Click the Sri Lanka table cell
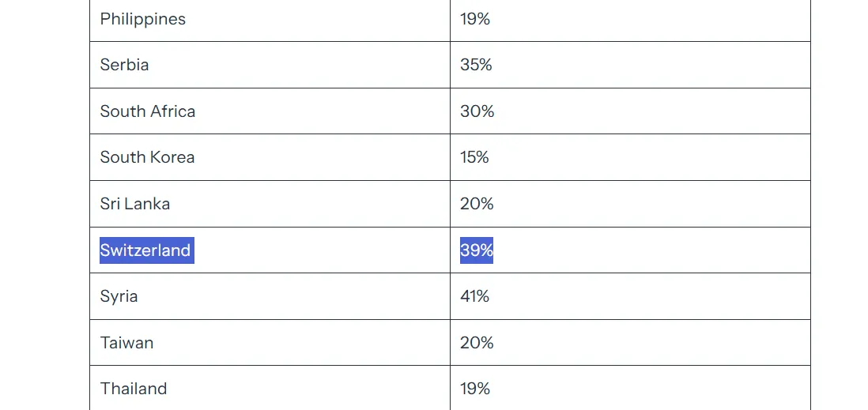Screen dimensions: 868x410 point(135,204)
